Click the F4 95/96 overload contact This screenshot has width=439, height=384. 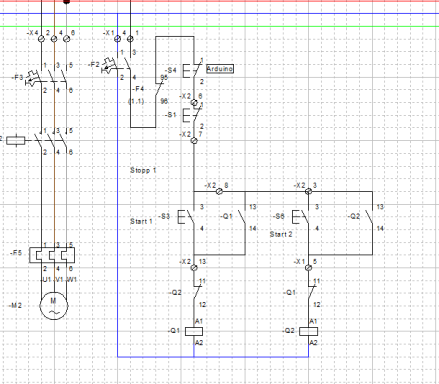[x=159, y=89]
